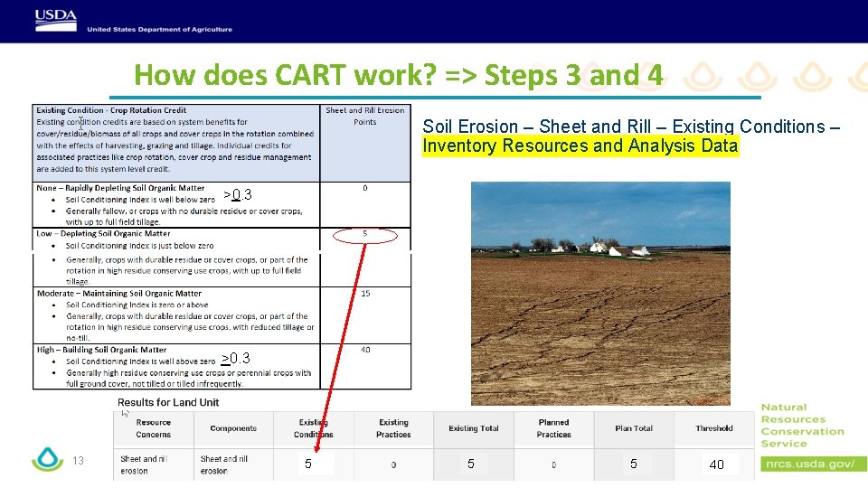
Task: Click 'Soil Erosion – Sheet and Rill' heading
Action: 536,127
